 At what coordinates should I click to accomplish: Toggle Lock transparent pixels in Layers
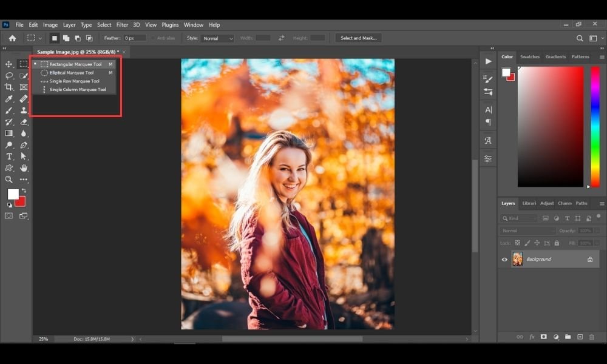[518, 243]
